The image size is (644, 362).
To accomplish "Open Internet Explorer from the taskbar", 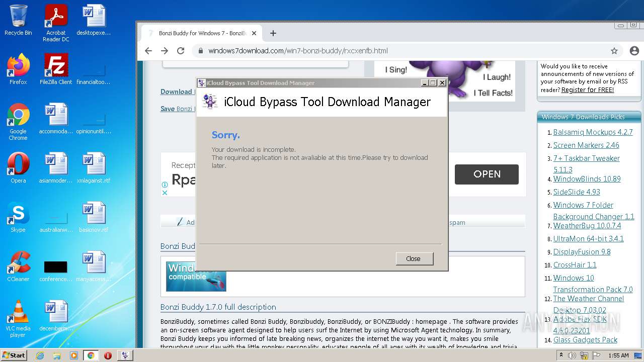I will 40,355.
